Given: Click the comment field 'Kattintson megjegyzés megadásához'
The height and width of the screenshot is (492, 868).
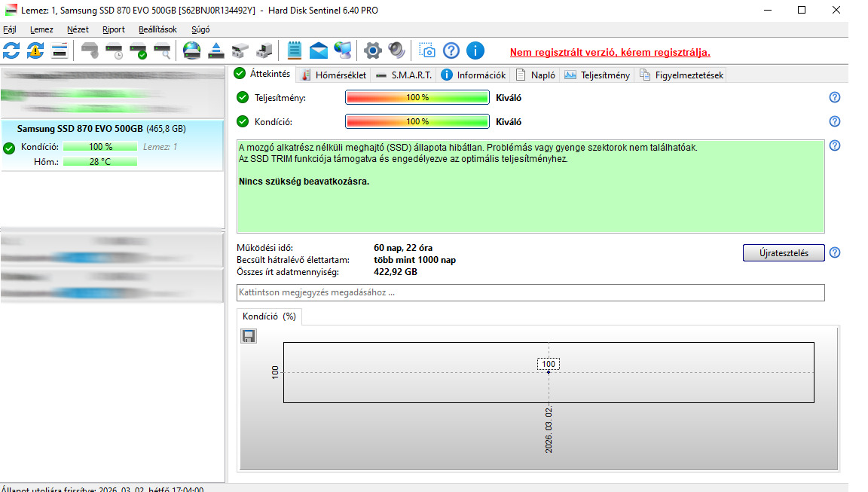Looking at the screenshot, I should (530, 293).
